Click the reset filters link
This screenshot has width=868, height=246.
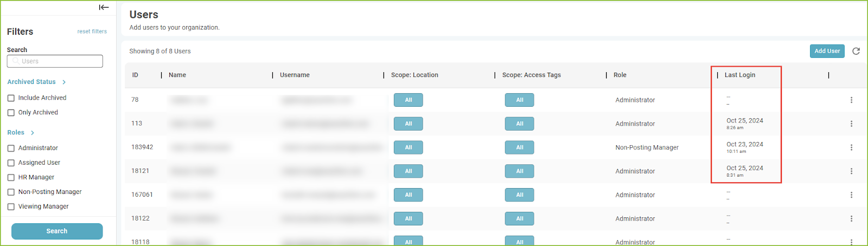coord(92,31)
